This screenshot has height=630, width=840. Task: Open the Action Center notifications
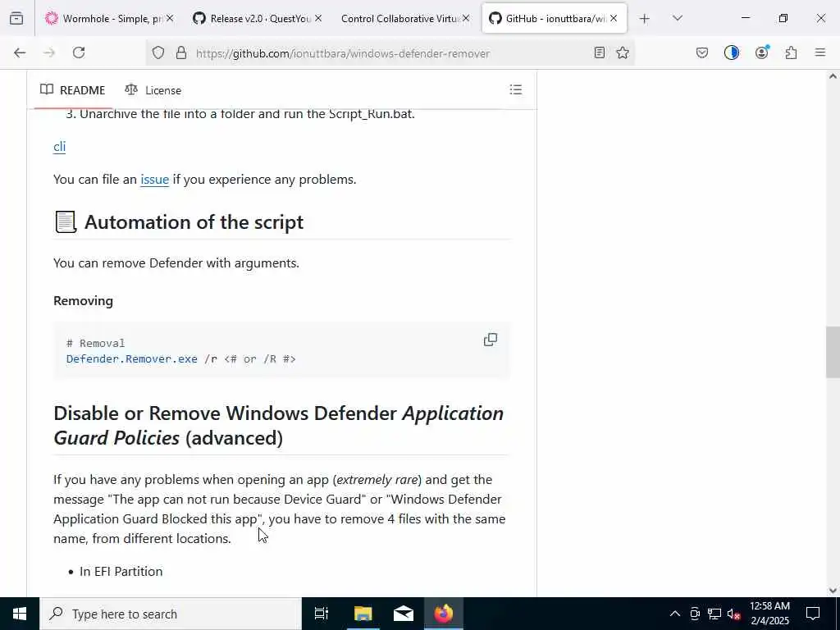tap(813, 614)
